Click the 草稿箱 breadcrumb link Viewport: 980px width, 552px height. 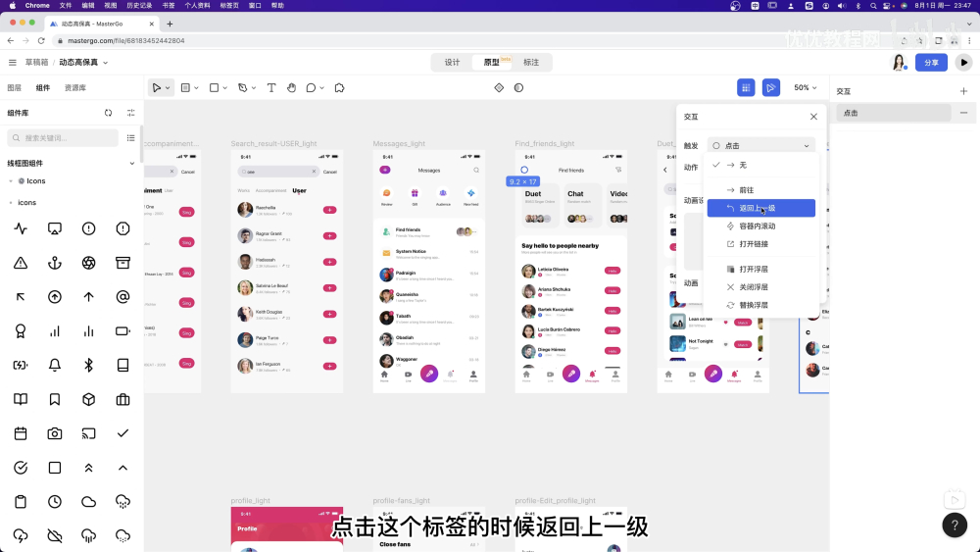[36, 63]
